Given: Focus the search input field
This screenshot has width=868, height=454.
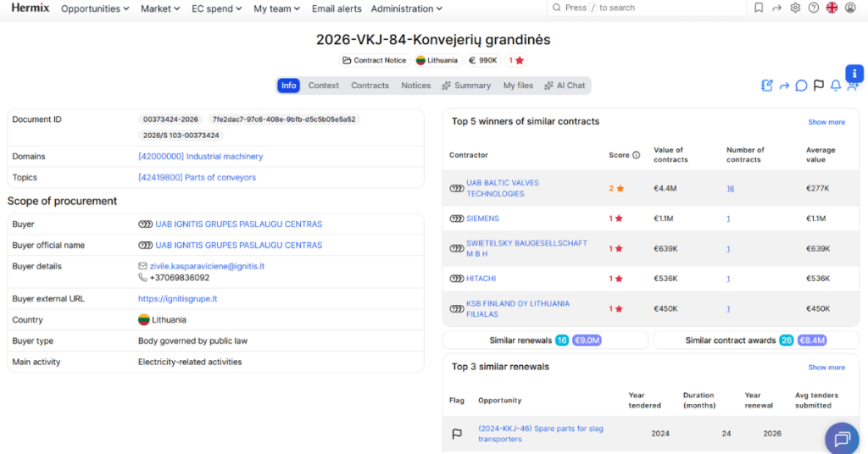Looking at the screenshot, I should [647, 8].
